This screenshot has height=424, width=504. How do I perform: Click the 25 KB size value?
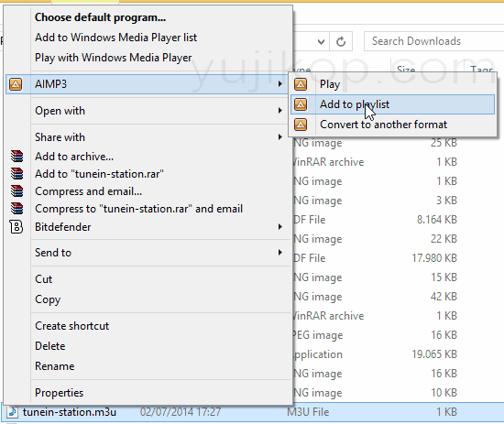pyautogui.click(x=444, y=143)
